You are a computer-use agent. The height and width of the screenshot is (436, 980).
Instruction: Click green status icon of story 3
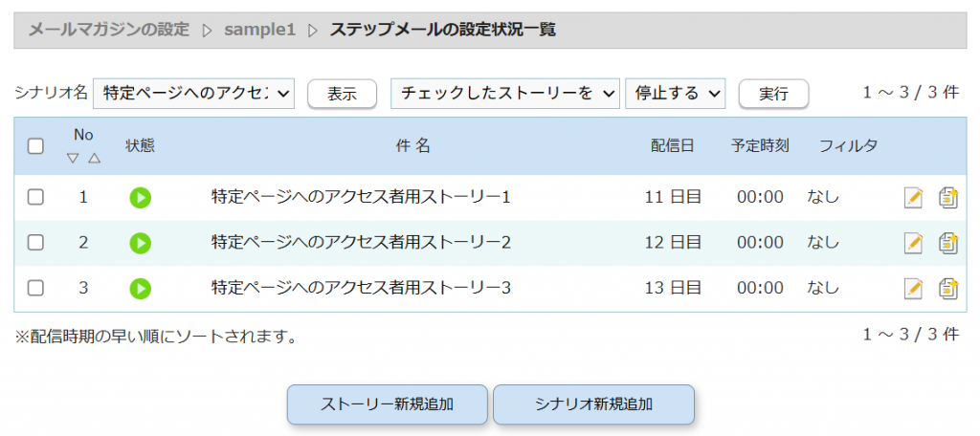[140, 288]
